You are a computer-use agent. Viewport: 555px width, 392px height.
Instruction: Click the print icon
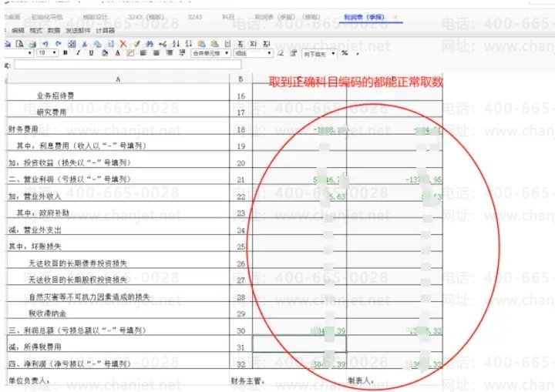click(32, 44)
